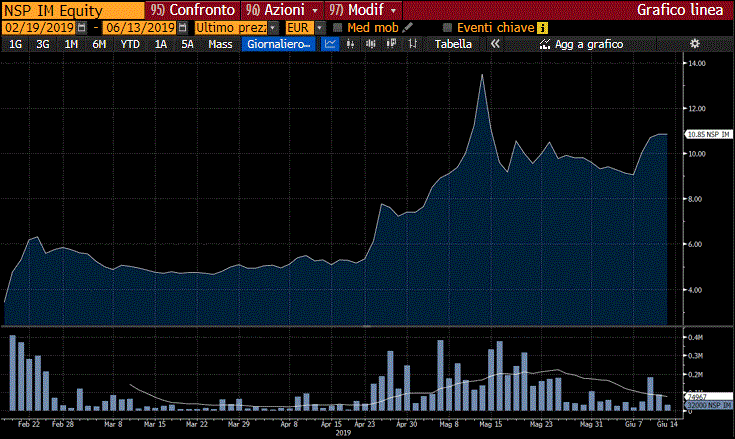735x439 pixels.
Task: Show the Tabella data view
Action: tap(453, 45)
